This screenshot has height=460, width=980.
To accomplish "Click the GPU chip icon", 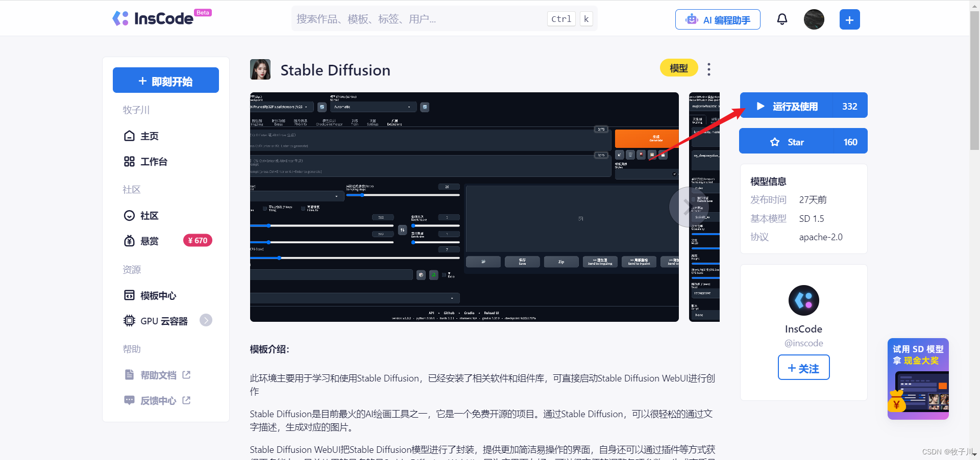I will pos(129,321).
